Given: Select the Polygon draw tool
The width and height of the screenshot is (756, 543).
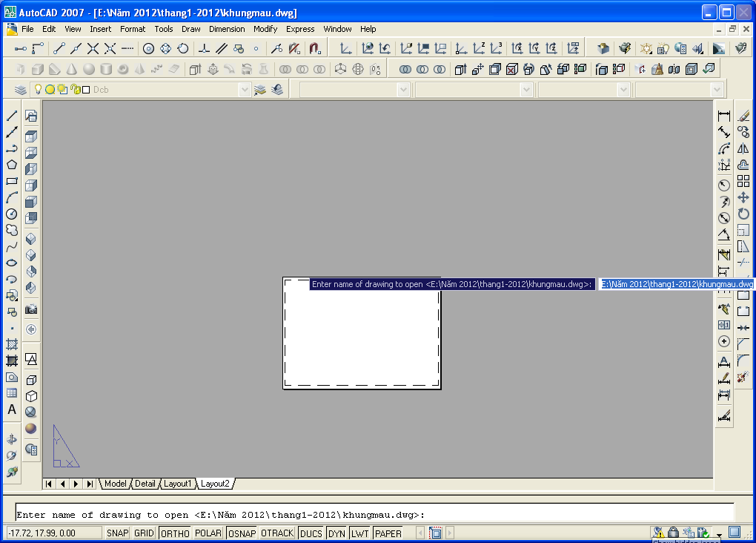Looking at the screenshot, I should (12, 165).
